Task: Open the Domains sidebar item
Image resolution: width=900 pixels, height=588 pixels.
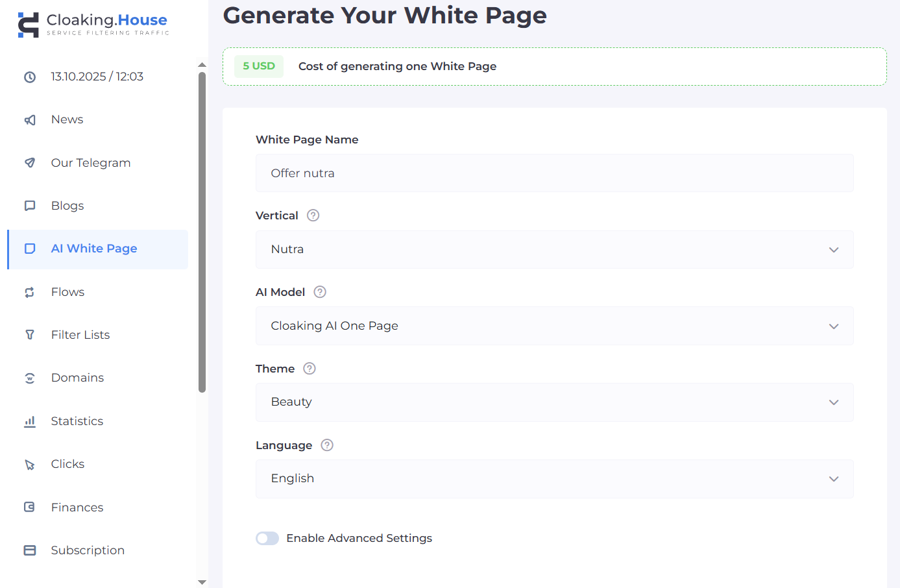Action: click(x=77, y=378)
